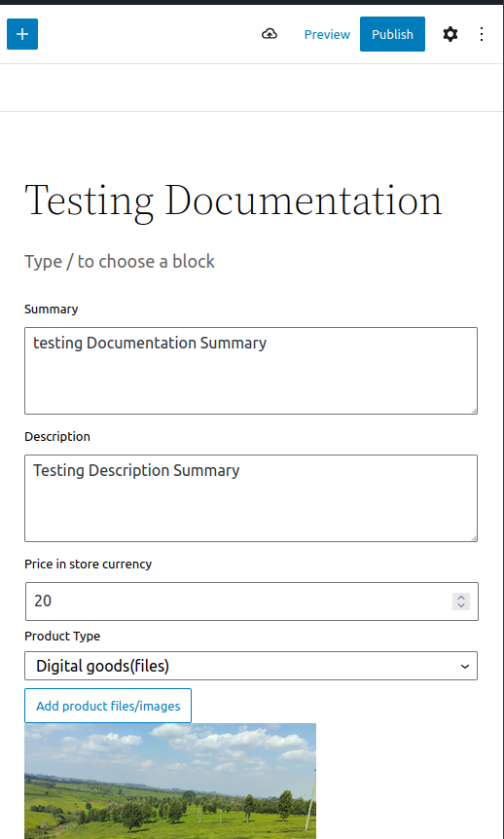Open the block inserter plus button
The height and width of the screenshot is (839, 504).
[x=22, y=34]
